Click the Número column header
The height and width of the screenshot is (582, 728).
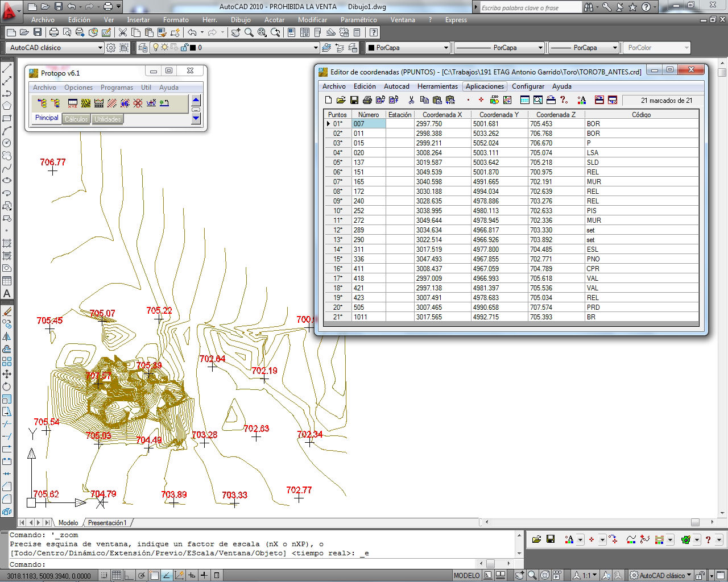[369, 115]
